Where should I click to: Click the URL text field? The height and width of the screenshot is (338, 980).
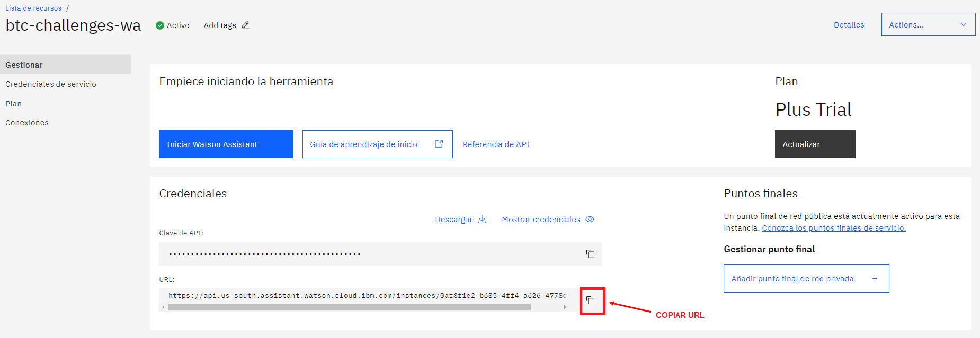pos(368,296)
